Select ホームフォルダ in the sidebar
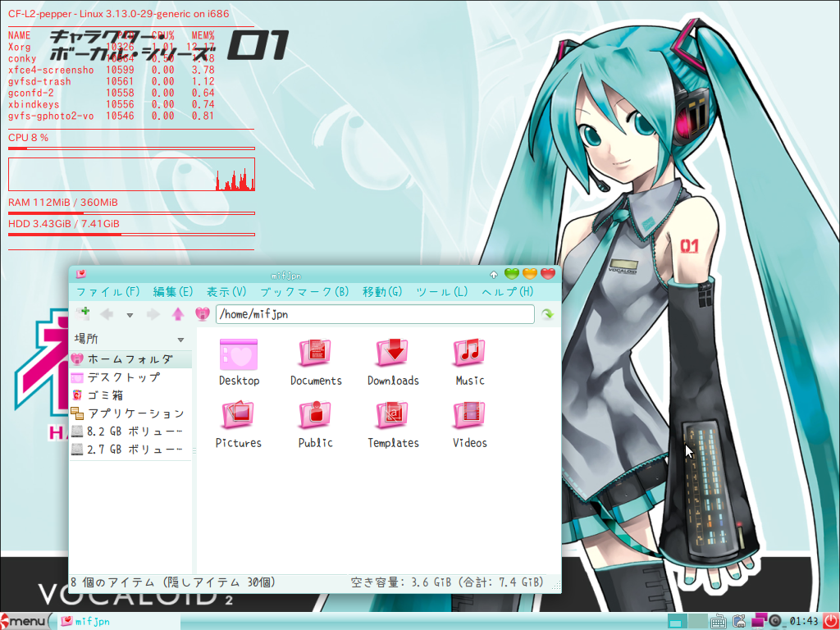 coord(130,359)
